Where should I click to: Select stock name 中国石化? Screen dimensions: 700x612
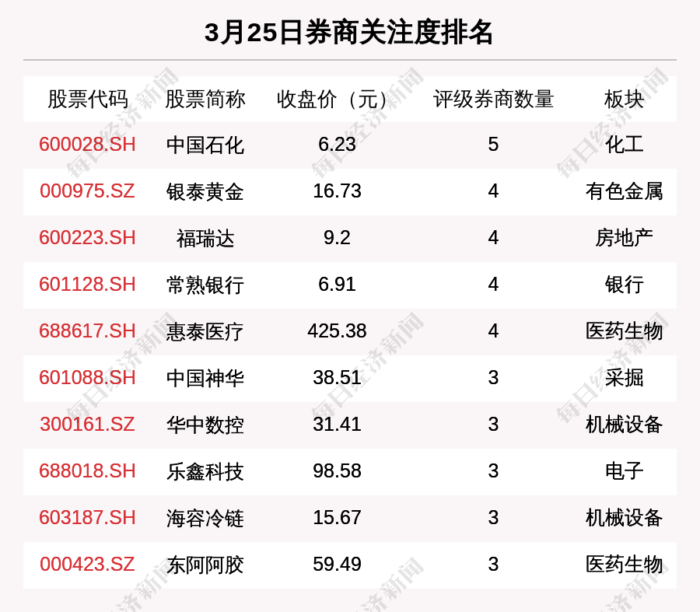point(205,145)
